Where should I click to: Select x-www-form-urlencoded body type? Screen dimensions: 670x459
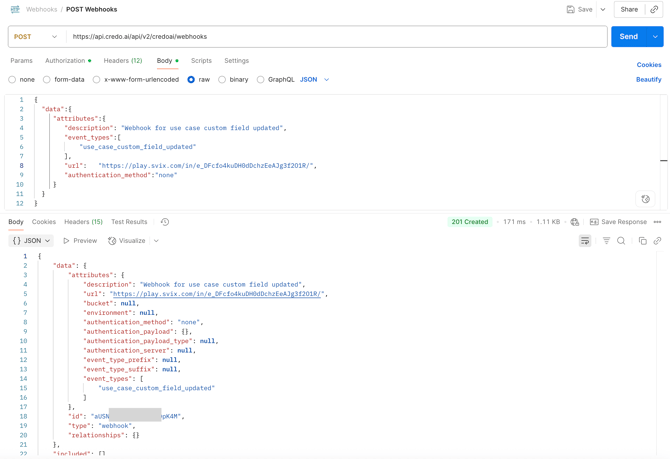(x=97, y=79)
